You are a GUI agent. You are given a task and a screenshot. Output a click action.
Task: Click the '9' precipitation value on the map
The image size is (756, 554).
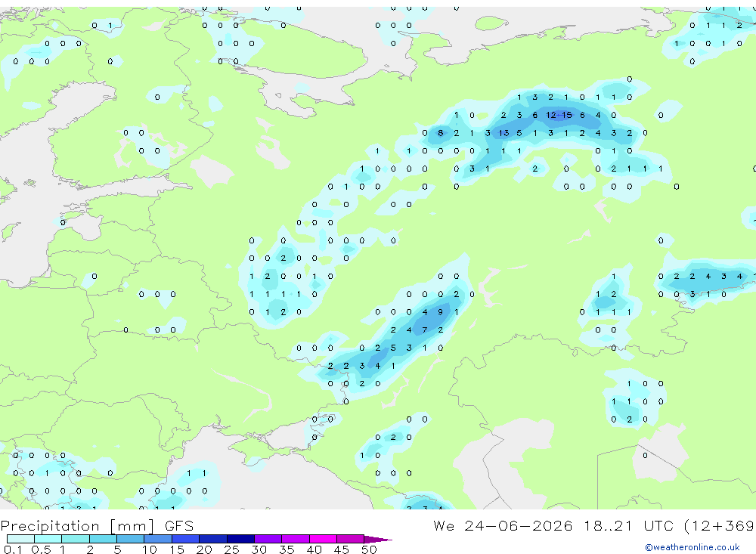440,312
